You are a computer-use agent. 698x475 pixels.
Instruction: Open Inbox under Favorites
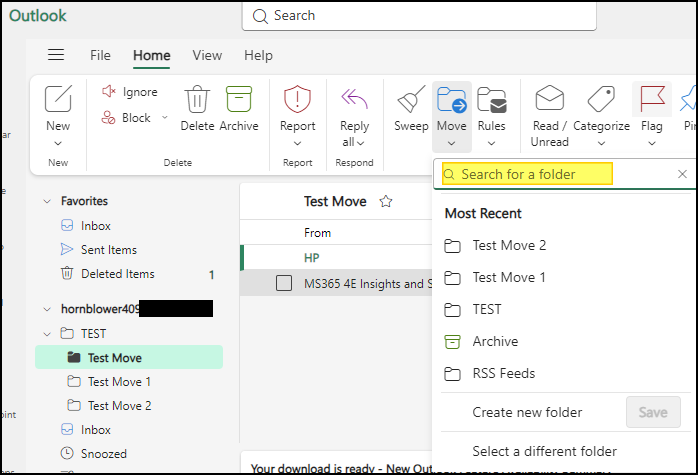(129, 226)
